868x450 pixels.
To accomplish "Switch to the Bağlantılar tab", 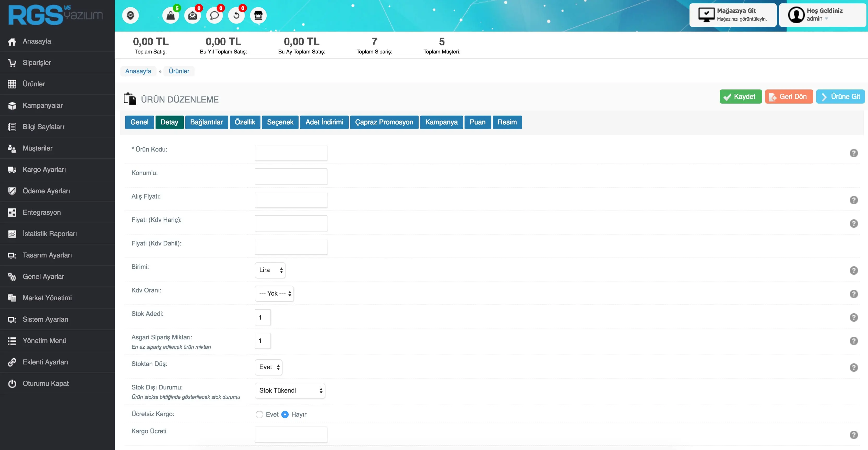I will (206, 122).
